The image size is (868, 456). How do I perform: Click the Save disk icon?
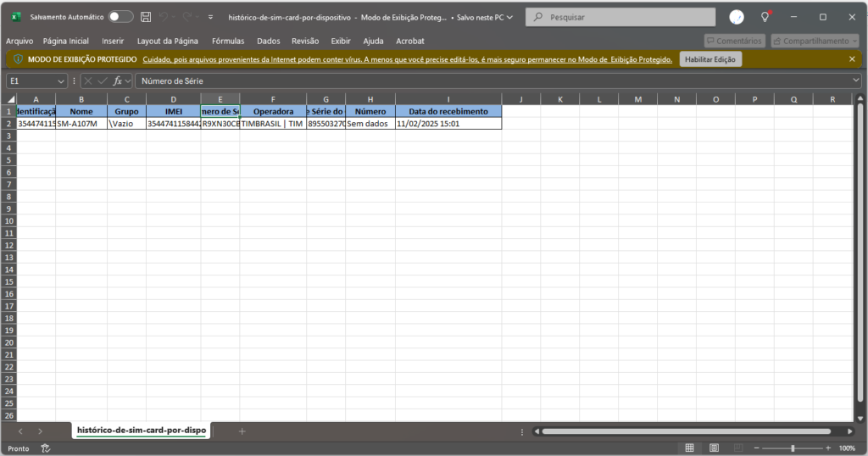click(146, 17)
